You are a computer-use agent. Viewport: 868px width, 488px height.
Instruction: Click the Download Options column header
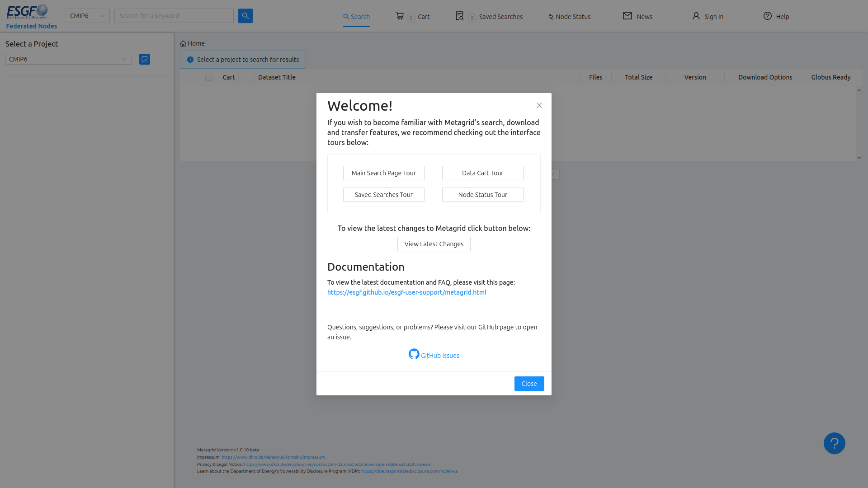coord(765,77)
